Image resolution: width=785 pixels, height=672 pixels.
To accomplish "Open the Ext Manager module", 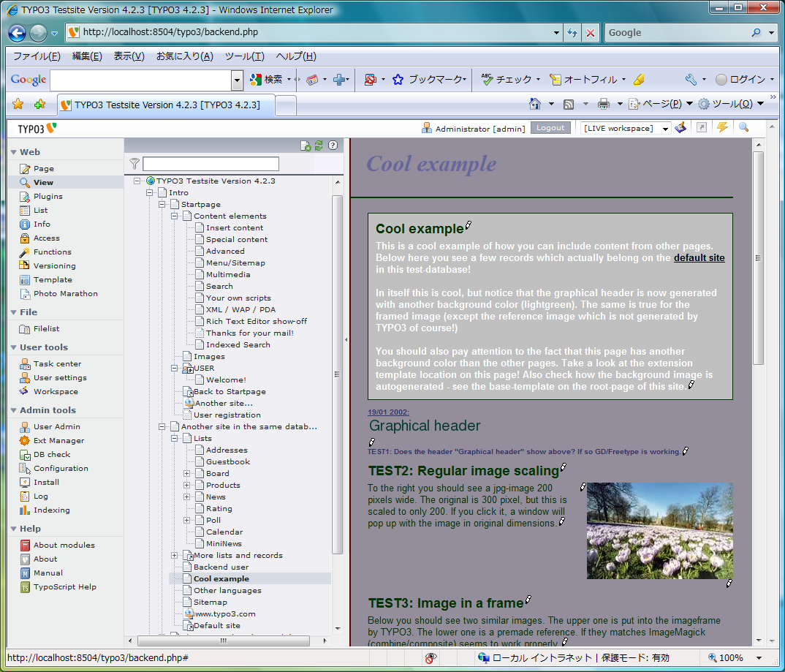I will 52,441.
